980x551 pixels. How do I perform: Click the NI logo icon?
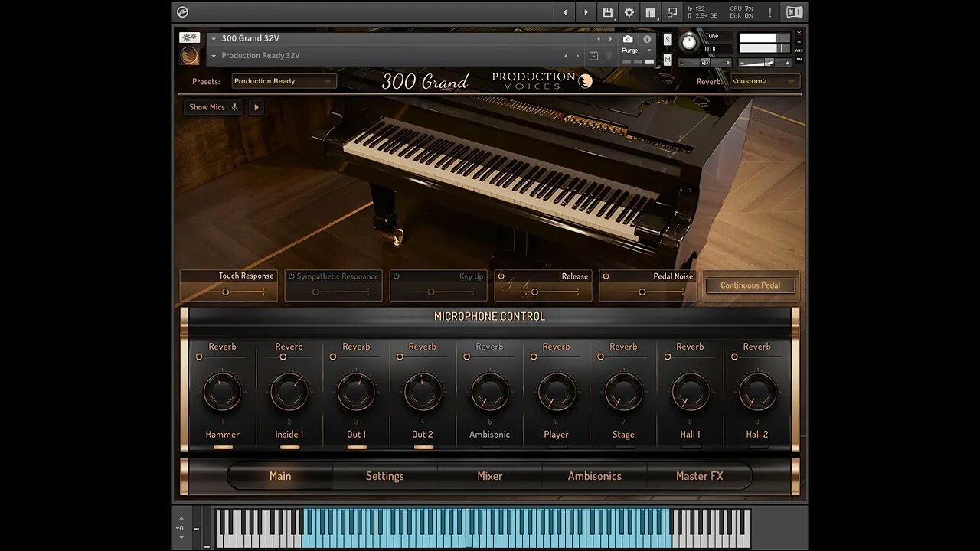(x=794, y=12)
